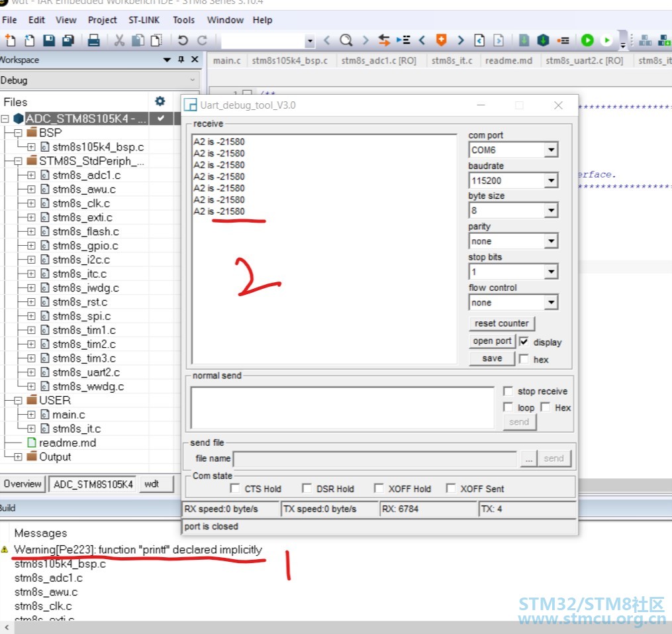Image resolution: width=672 pixels, height=634 pixels.
Task: Open the stop bits dropdown
Action: 551,272
